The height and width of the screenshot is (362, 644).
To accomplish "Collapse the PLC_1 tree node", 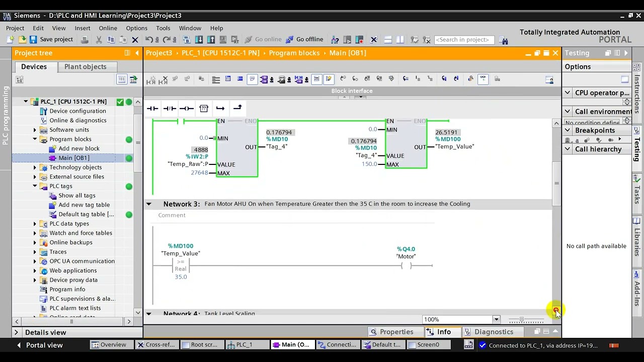I will 26,102.
